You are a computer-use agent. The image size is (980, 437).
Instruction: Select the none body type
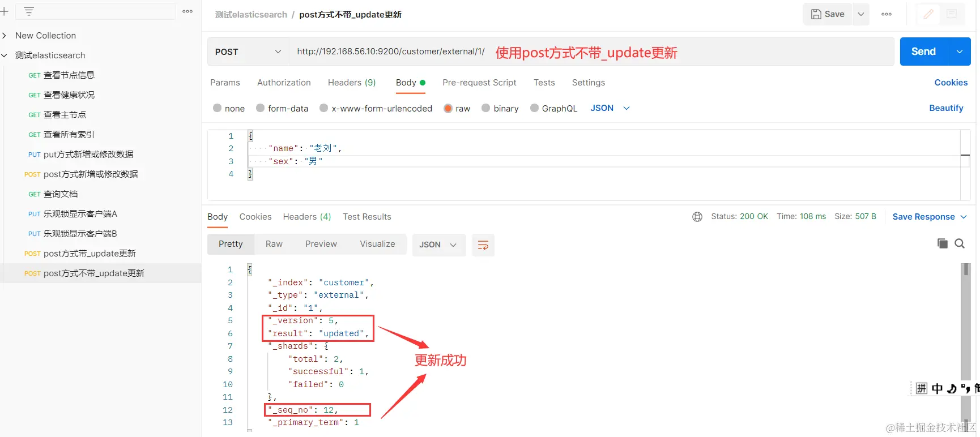tap(229, 108)
